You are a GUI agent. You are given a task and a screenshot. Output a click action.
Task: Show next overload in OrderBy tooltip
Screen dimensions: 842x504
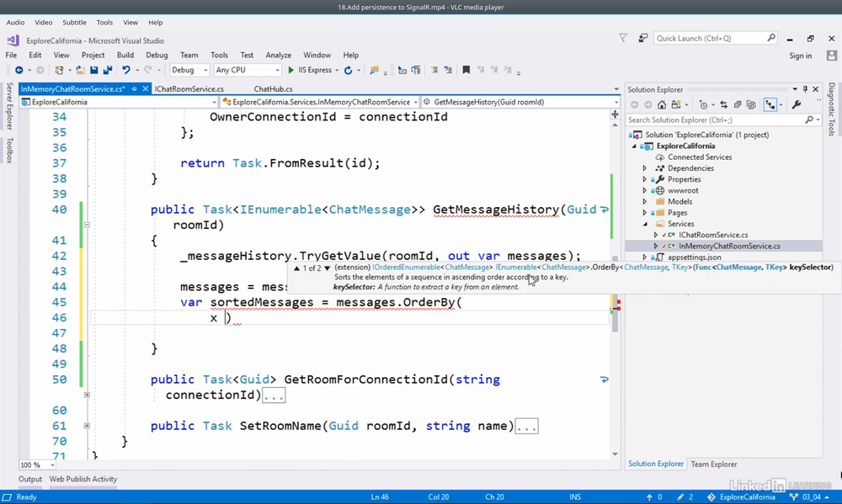tap(327, 268)
